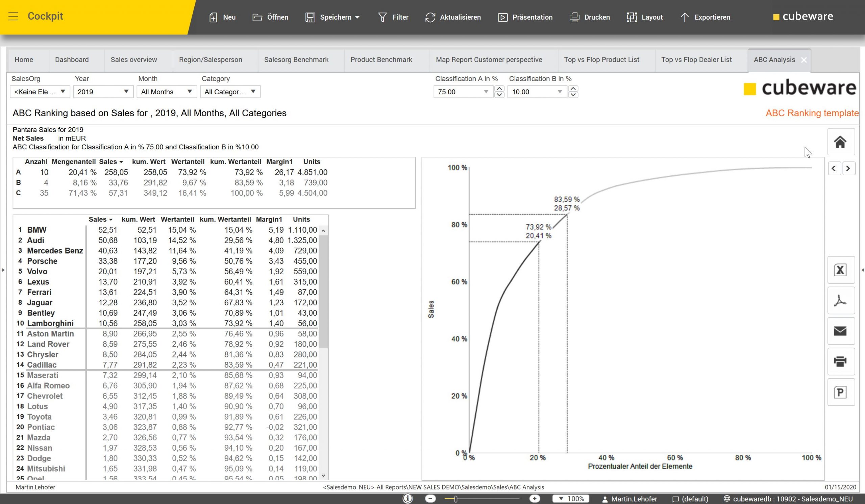Open the All Months dropdown
The image size is (865, 504).
(x=167, y=92)
